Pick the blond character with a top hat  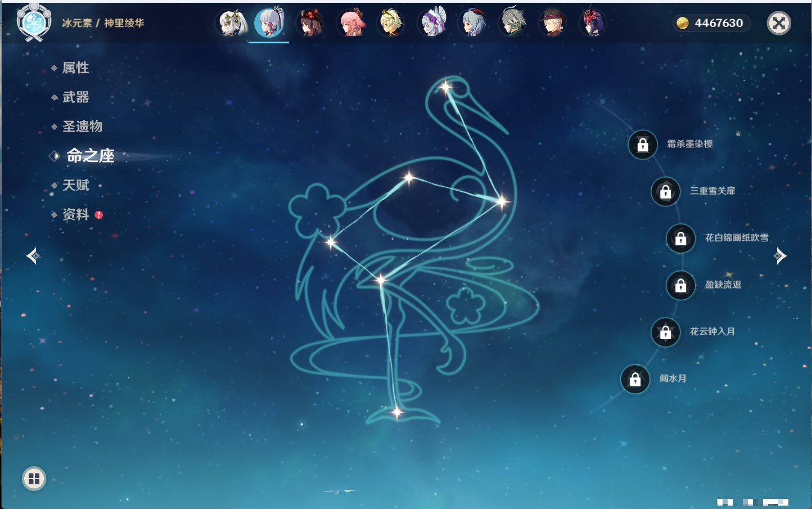coord(552,24)
